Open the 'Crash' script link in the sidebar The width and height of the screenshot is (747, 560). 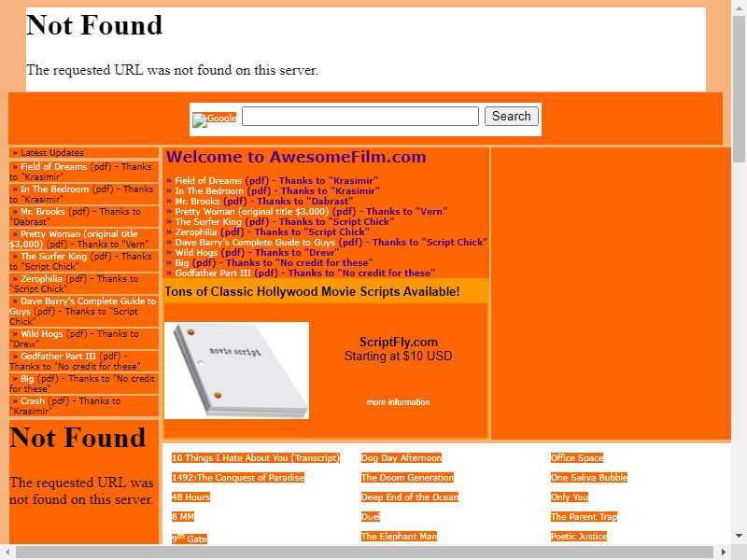click(33, 401)
